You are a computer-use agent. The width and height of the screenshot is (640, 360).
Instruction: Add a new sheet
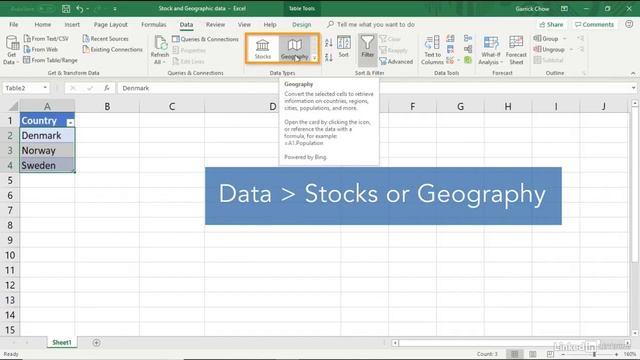click(96, 343)
